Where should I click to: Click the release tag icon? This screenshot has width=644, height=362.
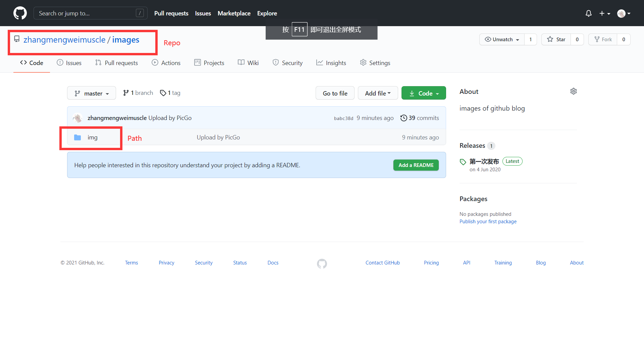click(x=463, y=162)
